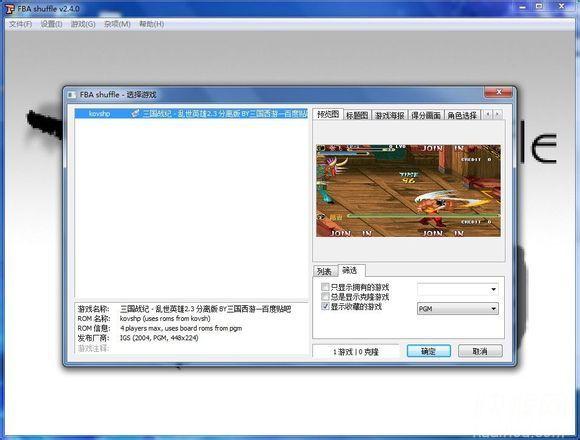
Task: Toggle 总是显示克隆游戏 checkbox
Action: tap(325, 297)
